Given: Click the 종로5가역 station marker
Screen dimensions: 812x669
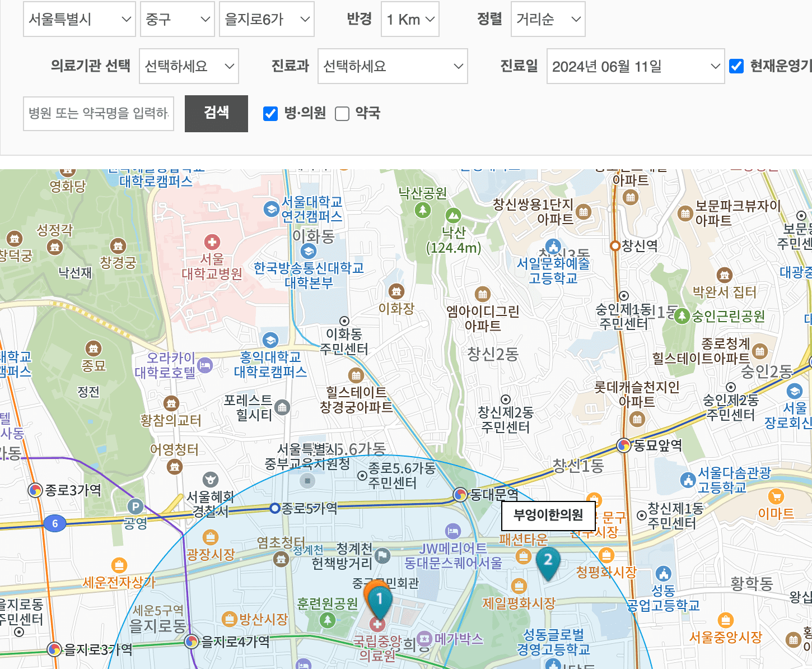Looking at the screenshot, I should click(x=274, y=508).
